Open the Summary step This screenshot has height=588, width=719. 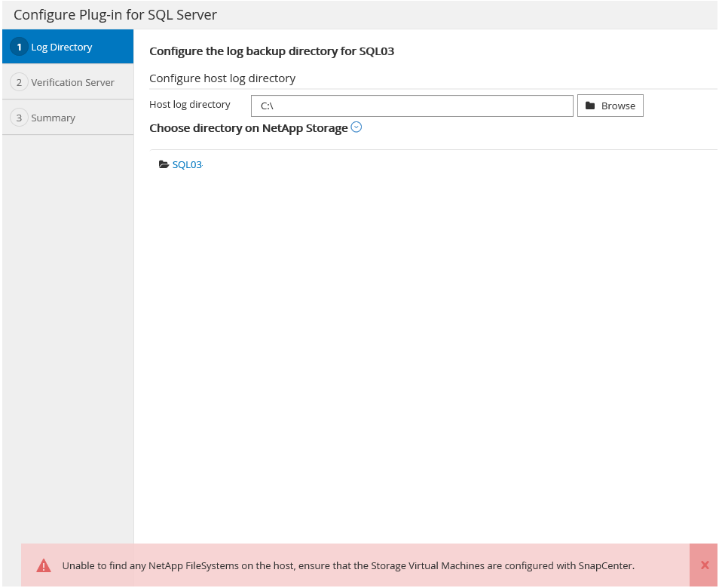53,118
